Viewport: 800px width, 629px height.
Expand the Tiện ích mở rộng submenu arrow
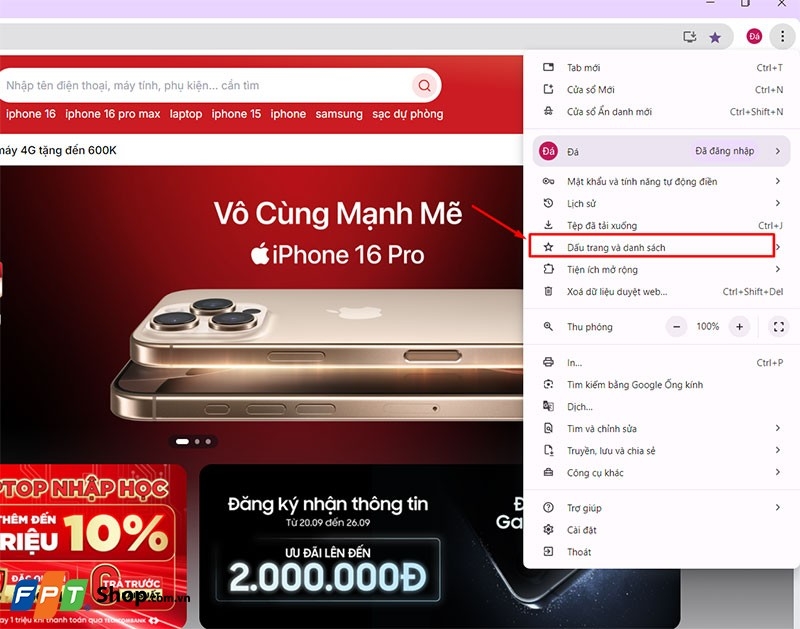point(778,269)
